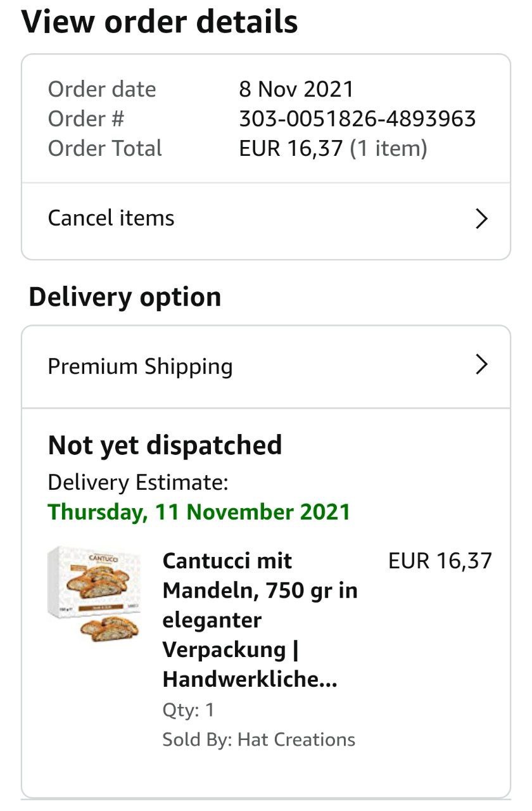The height and width of the screenshot is (811, 532).
Task: Tap the Cancel items label
Action: click(x=111, y=218)
